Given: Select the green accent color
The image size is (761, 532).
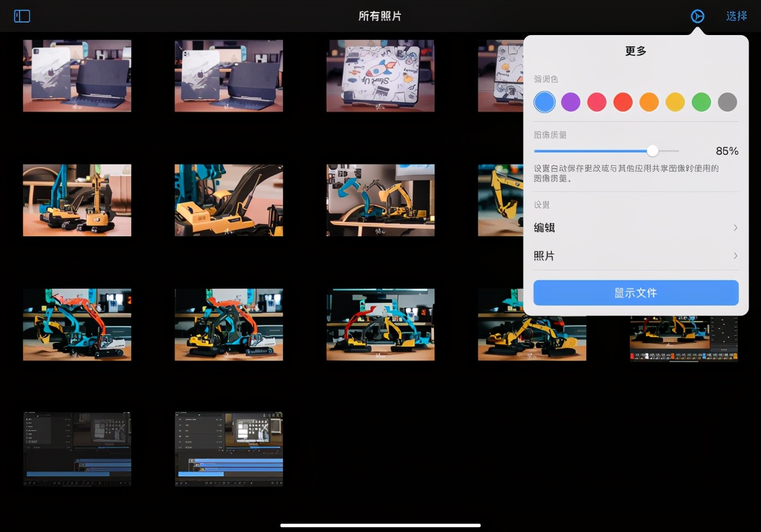Looking at the screenshot, I should click(x=701, y=102).
